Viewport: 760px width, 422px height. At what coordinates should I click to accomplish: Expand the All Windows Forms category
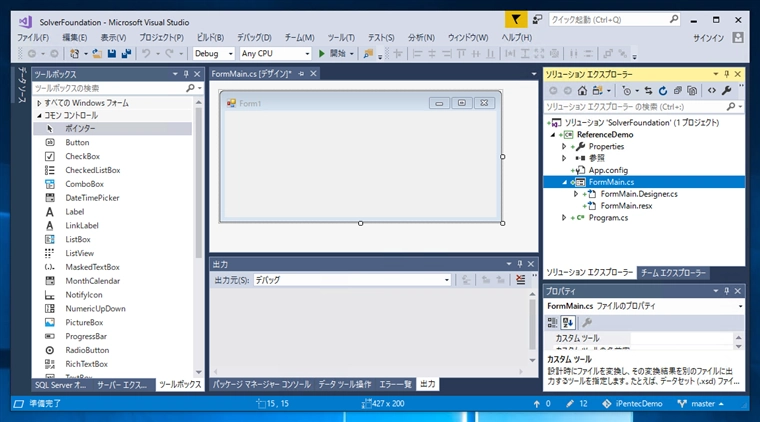coord(39,103)
